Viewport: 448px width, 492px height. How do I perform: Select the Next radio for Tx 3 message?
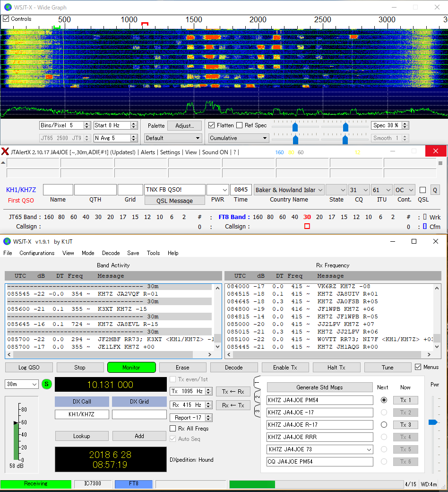pyautogui.click(x=384, y=424)
